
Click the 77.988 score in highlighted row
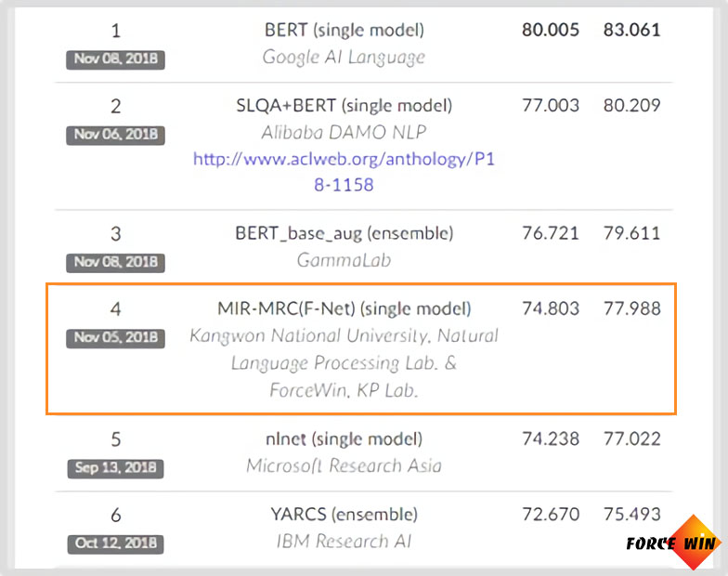click(x=631, y=308)
